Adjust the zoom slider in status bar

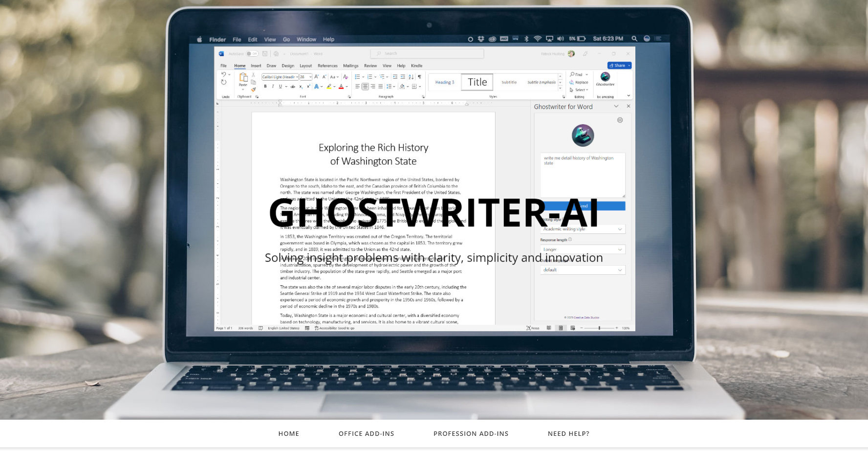tap(599, 328)
